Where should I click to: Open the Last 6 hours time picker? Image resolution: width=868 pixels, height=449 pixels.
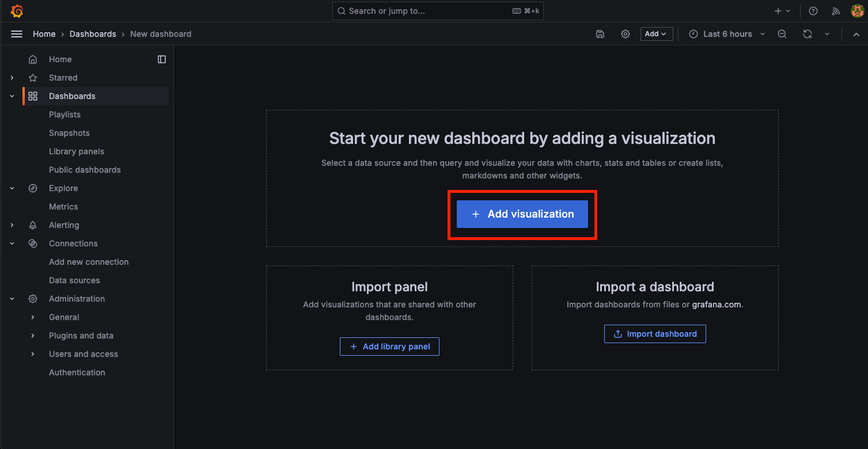[727, 34]
